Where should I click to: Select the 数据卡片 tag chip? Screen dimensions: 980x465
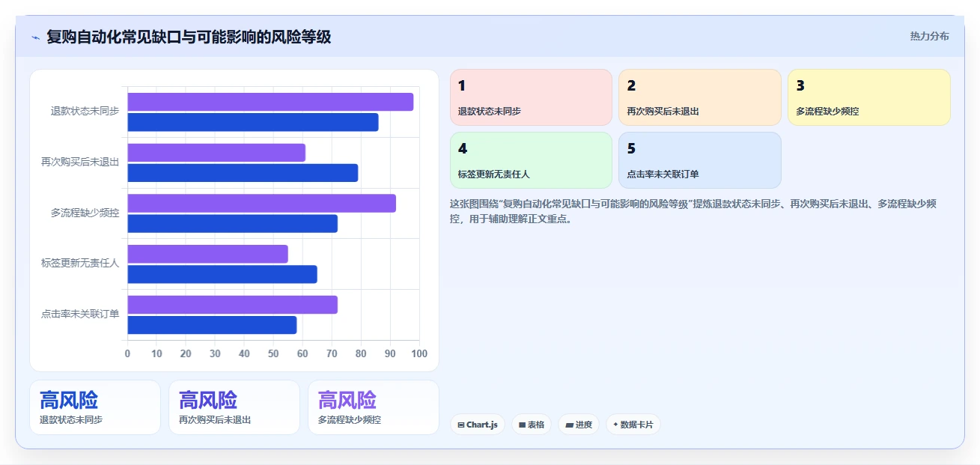coord(633,425)
